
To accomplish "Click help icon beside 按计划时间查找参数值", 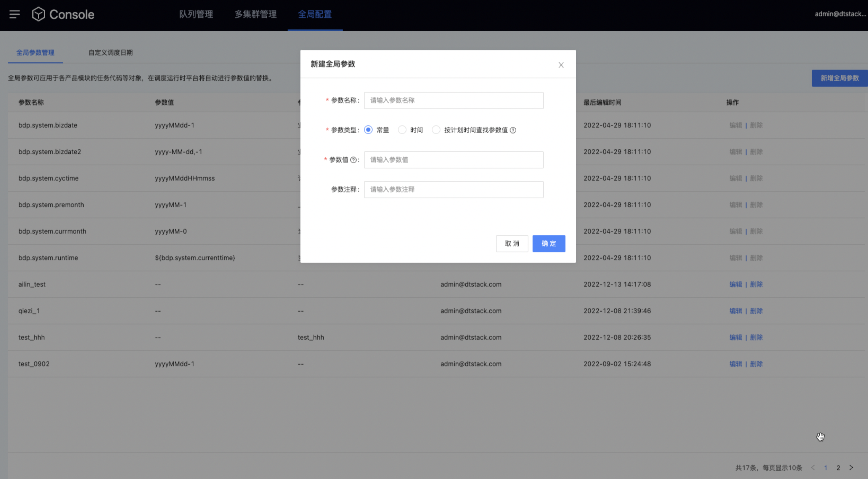I will pyautogui.click(x=513, y=130).
